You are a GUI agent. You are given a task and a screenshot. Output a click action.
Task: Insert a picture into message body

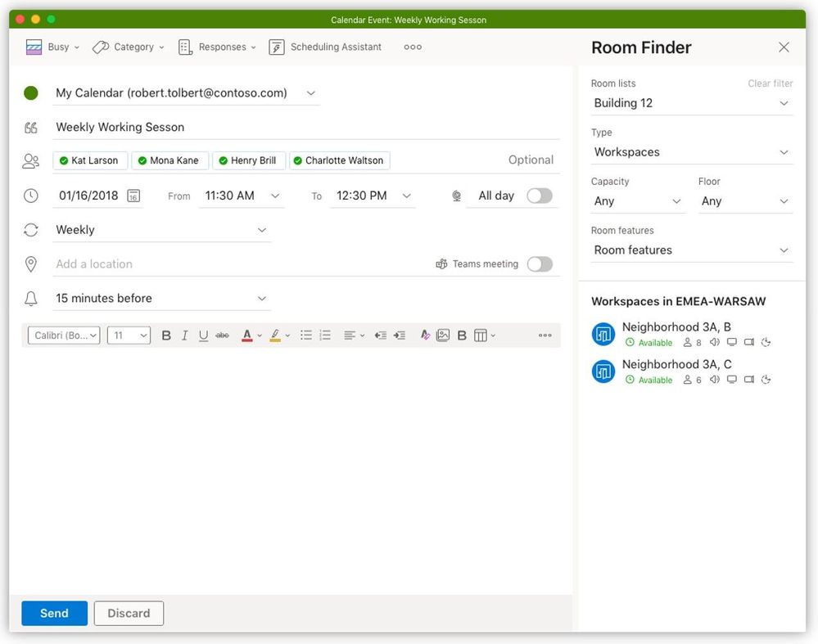tap(443, 336)
